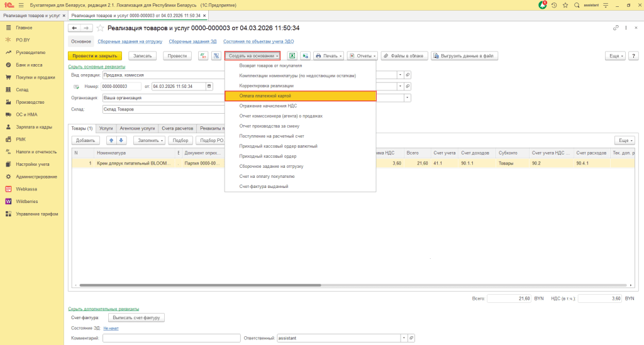Screen dimensions: 644x345
Task: Choose Счет-фактура выданный from the menu
Action: click(264, 187)
